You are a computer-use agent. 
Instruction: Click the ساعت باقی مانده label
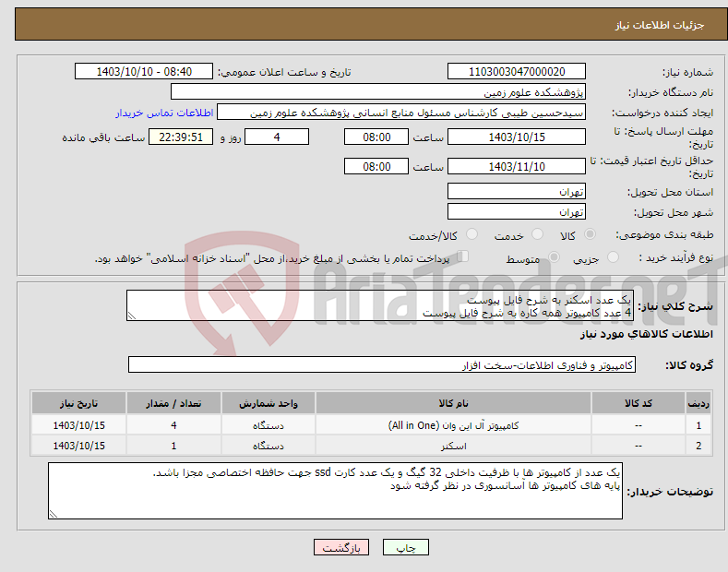click(103, 137)
